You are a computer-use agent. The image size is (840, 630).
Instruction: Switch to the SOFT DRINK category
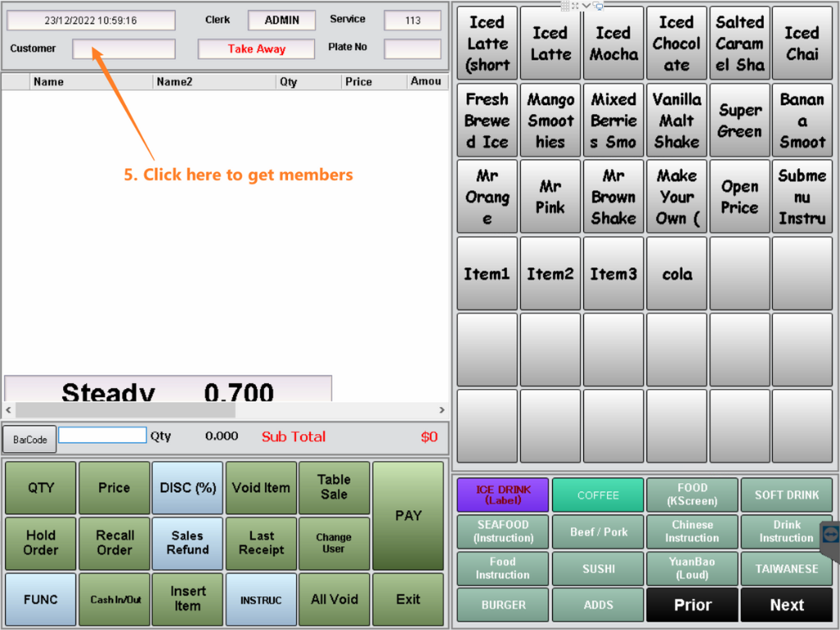click(786, 495)
